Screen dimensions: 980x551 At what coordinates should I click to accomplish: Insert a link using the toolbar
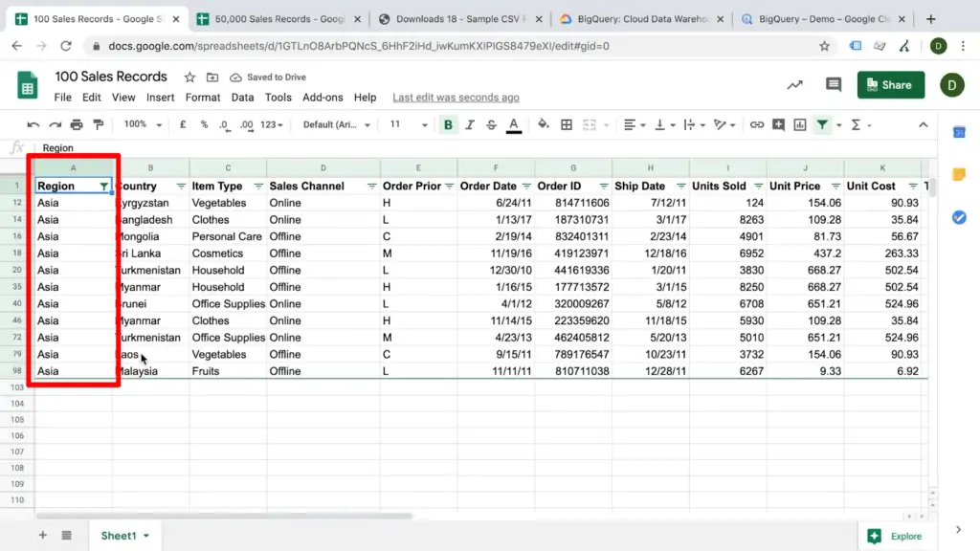click(x=756, y=124)
